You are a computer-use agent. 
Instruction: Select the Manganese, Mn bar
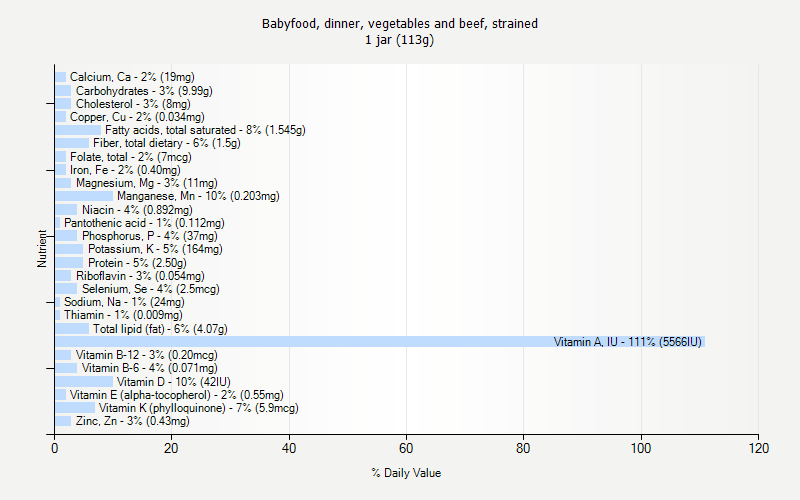(x=84, y=196)
